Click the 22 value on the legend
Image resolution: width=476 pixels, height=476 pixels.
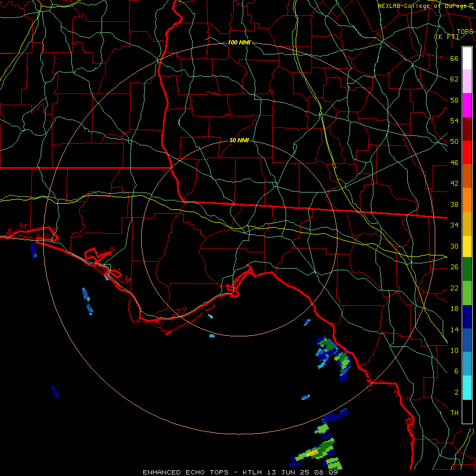point(454,288)
